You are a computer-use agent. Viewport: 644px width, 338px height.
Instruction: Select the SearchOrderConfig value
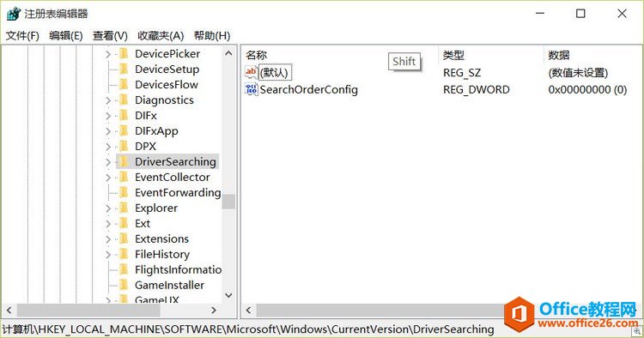click(308, 89)
